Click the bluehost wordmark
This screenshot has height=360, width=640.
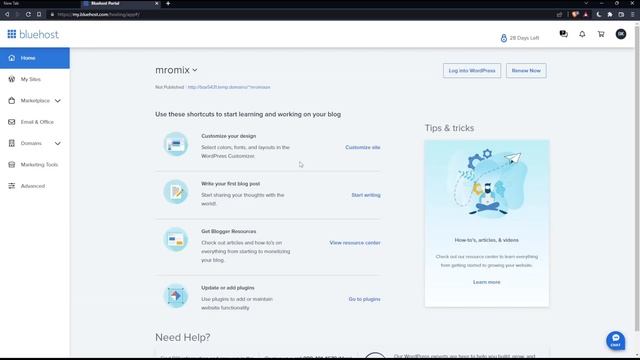coord(39,34)
